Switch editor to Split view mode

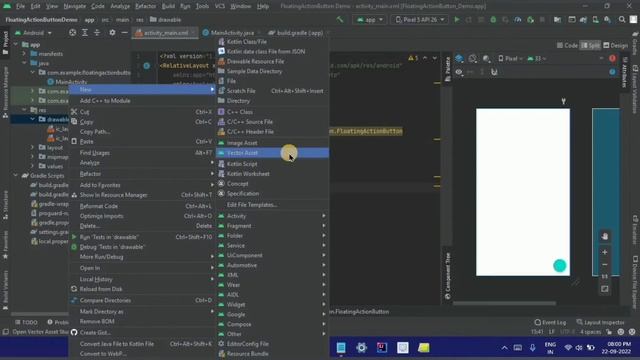(590, 45)
